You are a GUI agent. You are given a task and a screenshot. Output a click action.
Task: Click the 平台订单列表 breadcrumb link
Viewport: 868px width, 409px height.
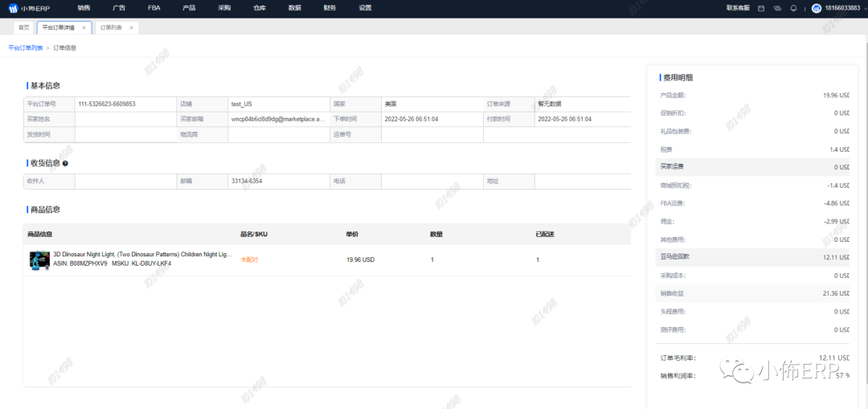[26, 48]
